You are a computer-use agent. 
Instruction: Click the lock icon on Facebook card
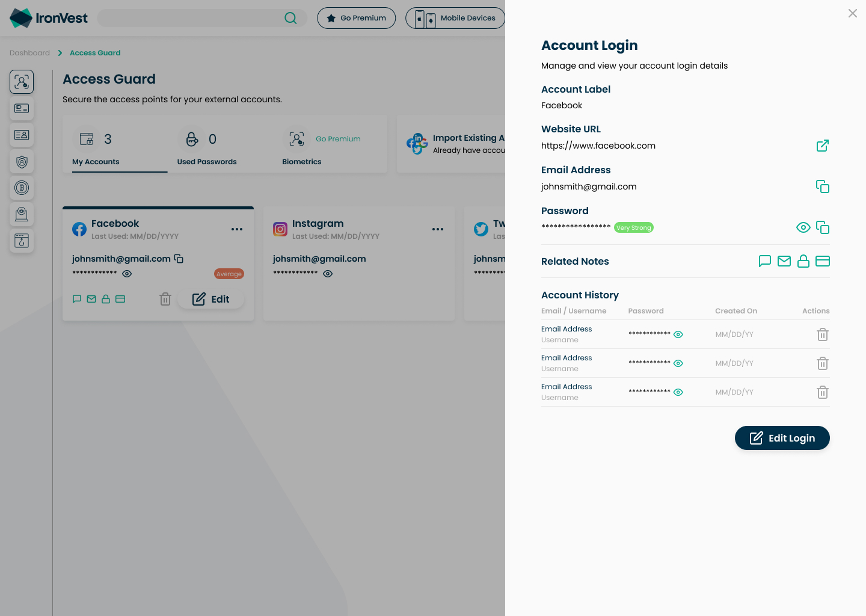click(x=106, y=299)
